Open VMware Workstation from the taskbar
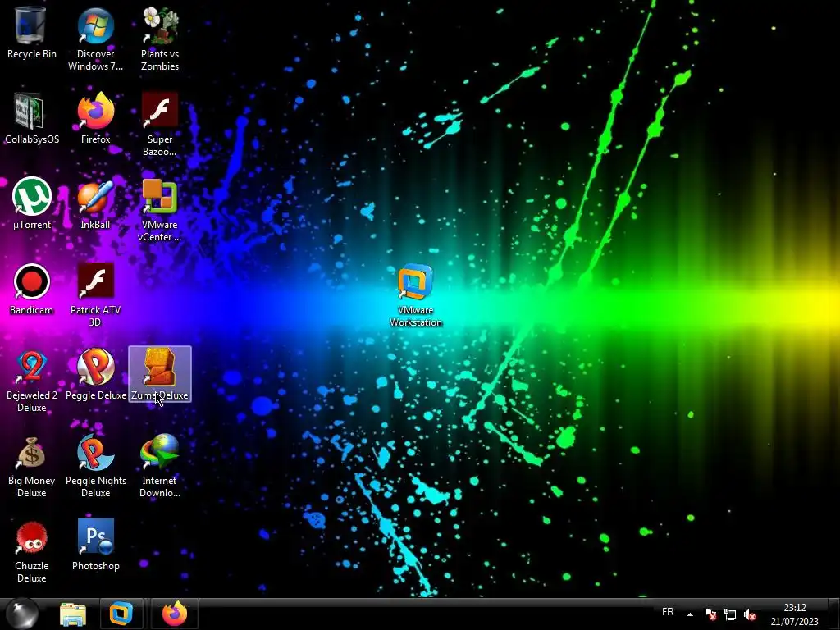Image resolution: width=840 pixels, height=630 pixels. [x=121, y=614]
